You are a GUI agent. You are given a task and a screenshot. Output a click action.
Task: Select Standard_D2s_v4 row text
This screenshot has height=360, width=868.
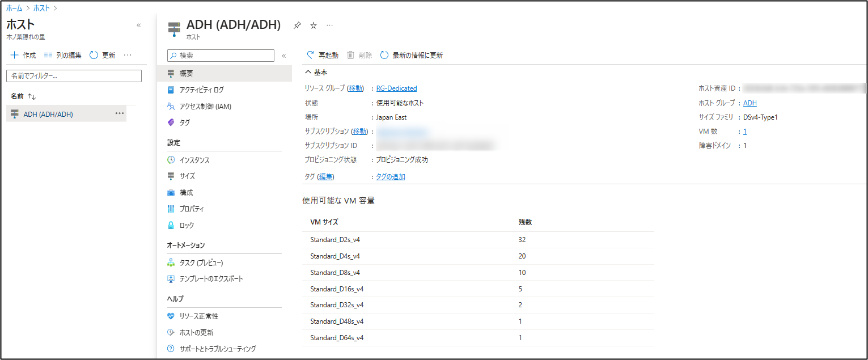(335, 240)
